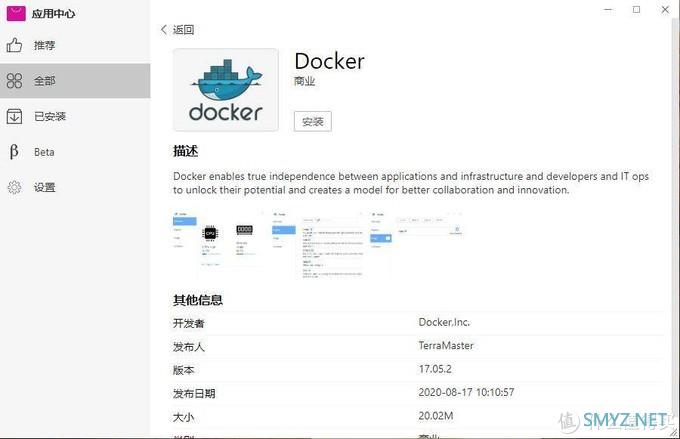Click the 开发者 row label

[189, 323]
